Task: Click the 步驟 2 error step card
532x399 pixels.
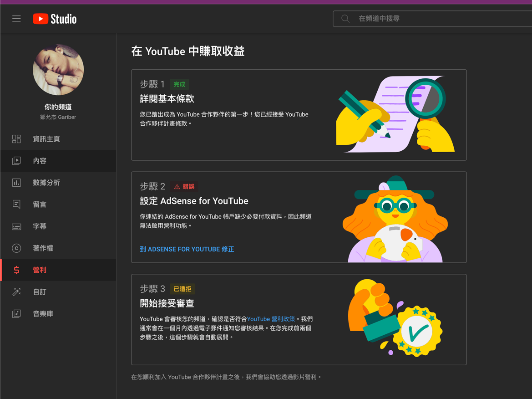Action: (299, 217)
